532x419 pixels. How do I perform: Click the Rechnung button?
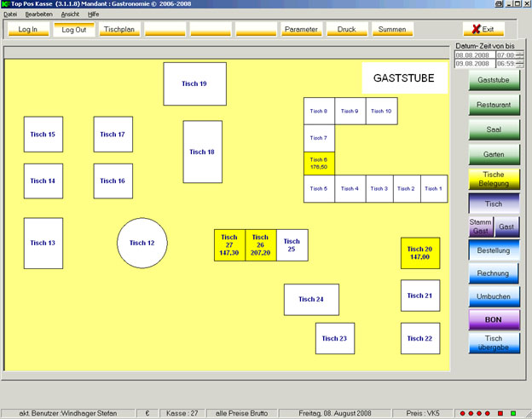494,273
